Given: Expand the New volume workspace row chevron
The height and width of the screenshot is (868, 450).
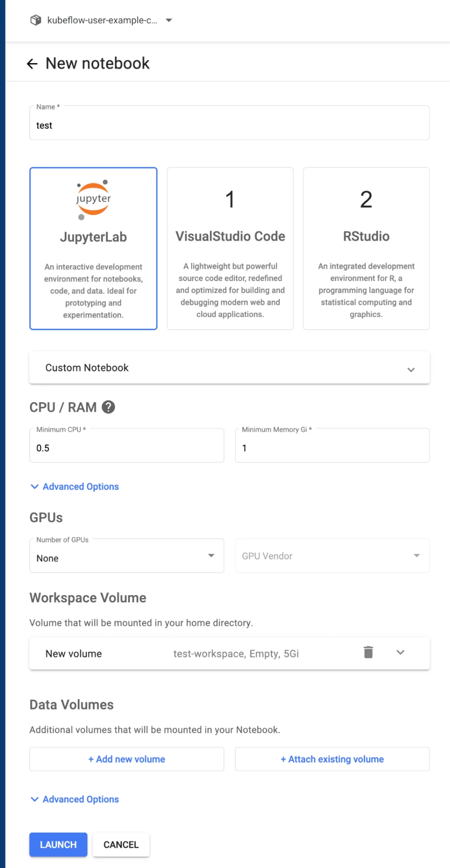Looking at the screenshot, I should pyautogui.click(x=400, y=652).
